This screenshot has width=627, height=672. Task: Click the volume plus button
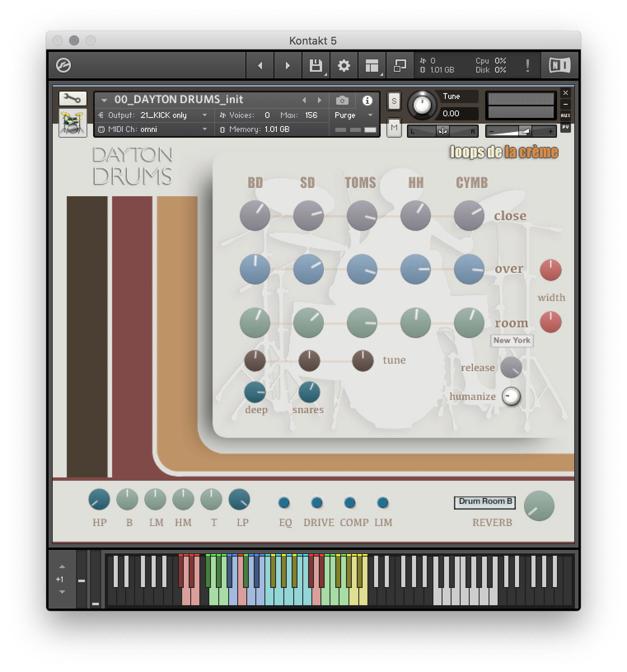point(551,132)
